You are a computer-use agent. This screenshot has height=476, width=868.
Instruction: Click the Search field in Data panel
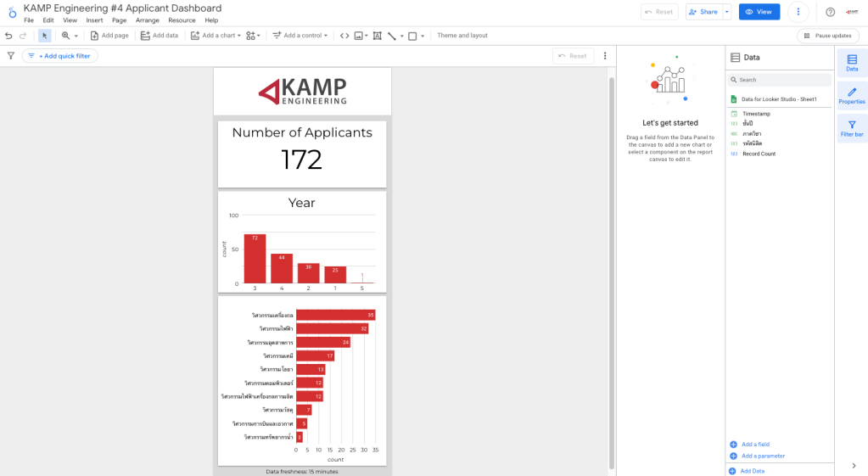(781, 80)
